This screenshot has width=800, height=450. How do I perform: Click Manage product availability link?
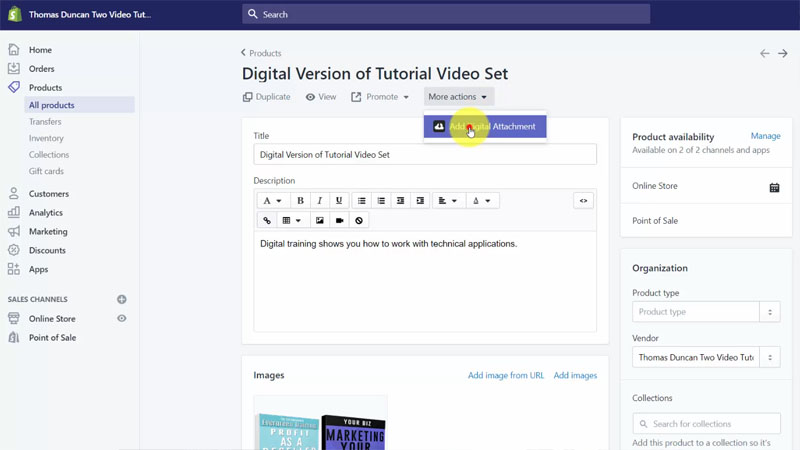[765, 136]
